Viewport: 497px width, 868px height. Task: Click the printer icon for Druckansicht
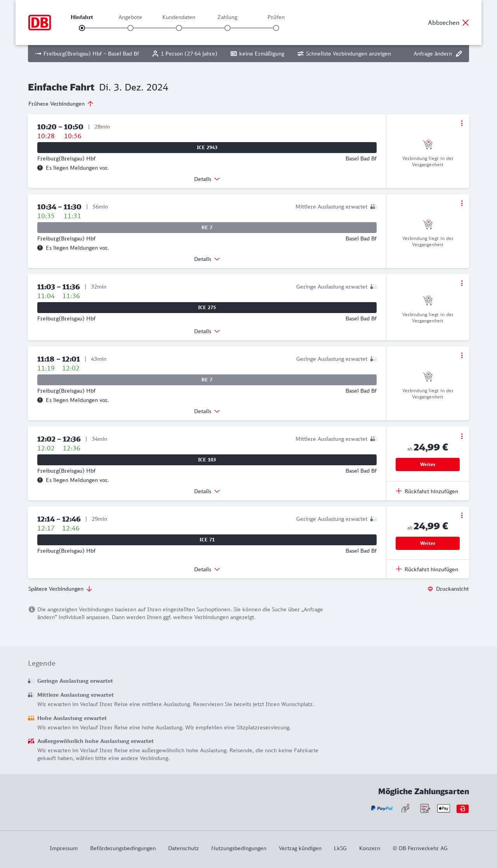430,589
